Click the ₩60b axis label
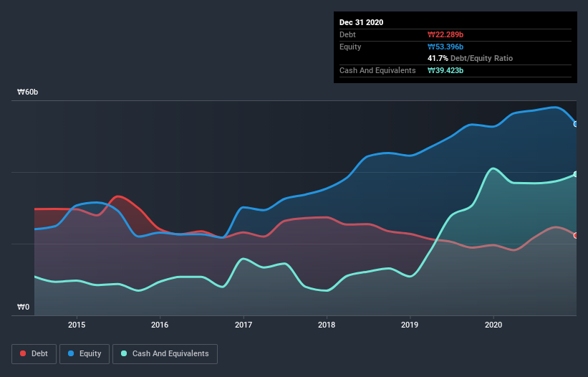Screen dimensions: 588x377 27,92
